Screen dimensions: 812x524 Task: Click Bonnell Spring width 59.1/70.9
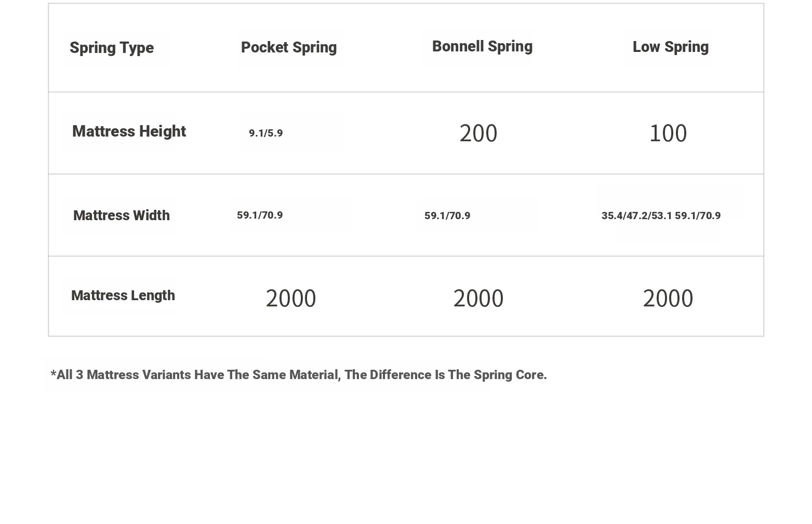click(x=447, y=216)
